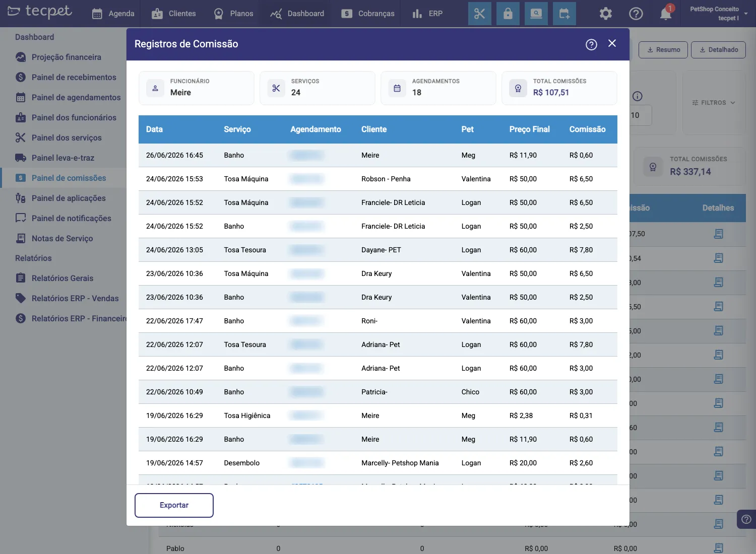Click the Chico pet cell

click(x=470, y=392)
